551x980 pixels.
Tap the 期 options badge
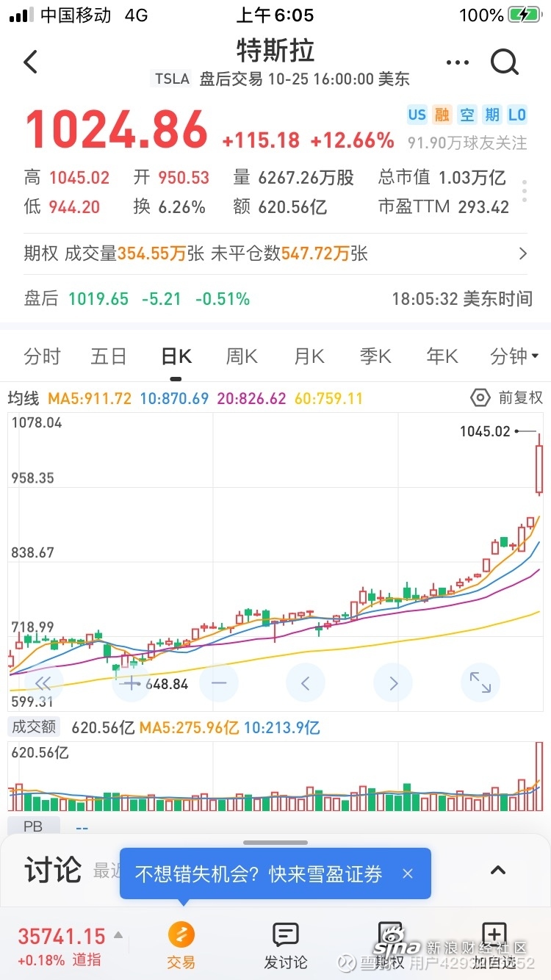pos(491,114)
